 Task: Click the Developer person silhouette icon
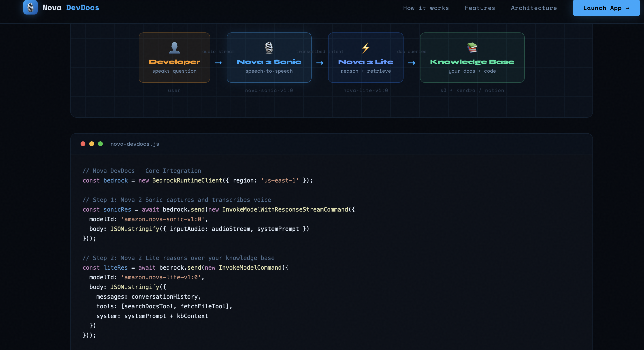point(174,47)
